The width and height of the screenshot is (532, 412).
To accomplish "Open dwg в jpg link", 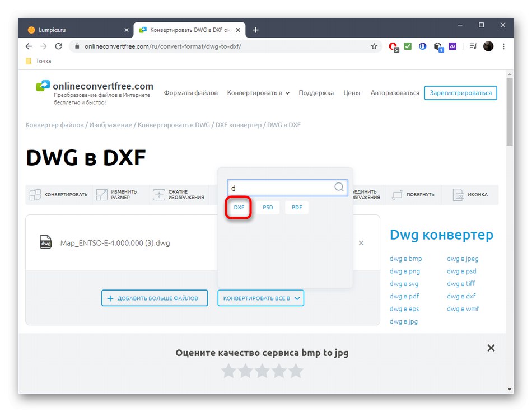I will pos(404,321).
